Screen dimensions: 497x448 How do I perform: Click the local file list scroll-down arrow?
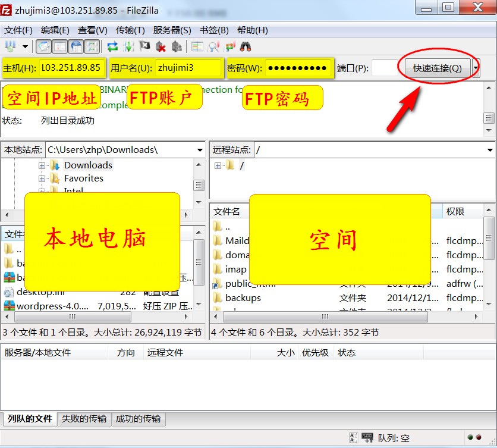click(x=199, y=305)
